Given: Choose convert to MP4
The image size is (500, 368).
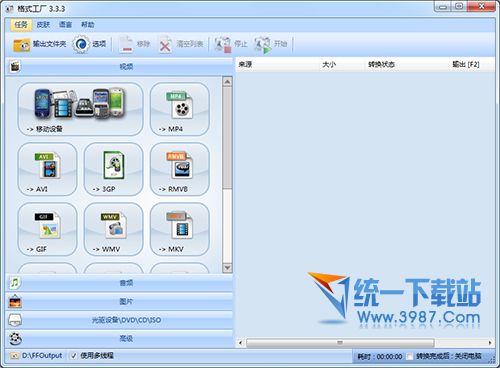Looking at the screenshot, I should click(180, 109).
